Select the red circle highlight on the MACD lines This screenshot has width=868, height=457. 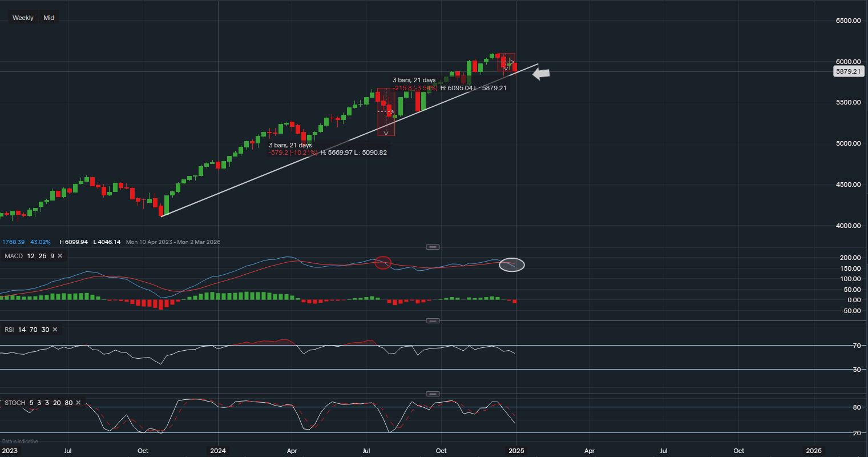click(x=383, y=262)
